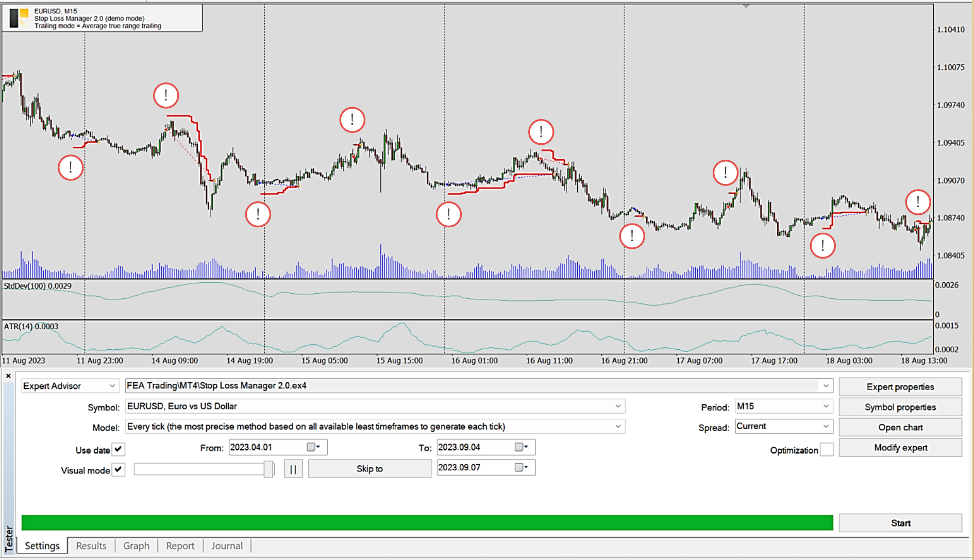This screenshot has width=974, height=560.
Task: Open the expert file selection dropdown
Action: tap(826, 385)
